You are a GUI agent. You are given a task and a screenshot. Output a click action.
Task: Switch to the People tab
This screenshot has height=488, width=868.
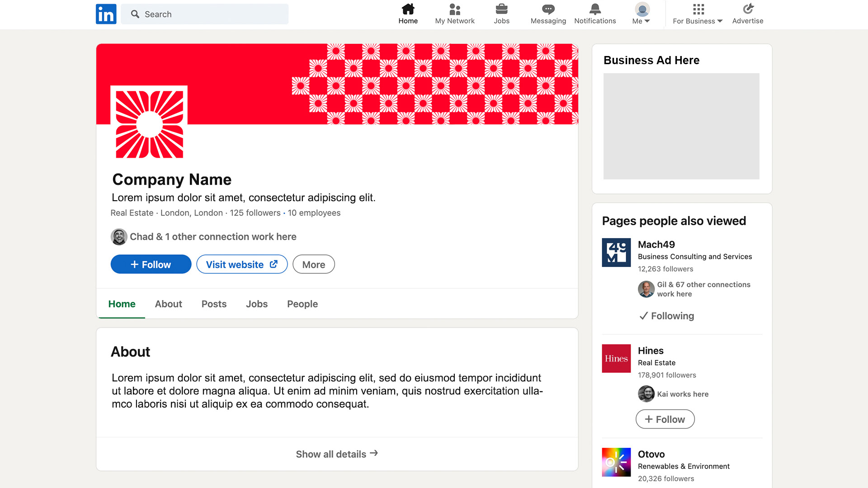[302, 304]
